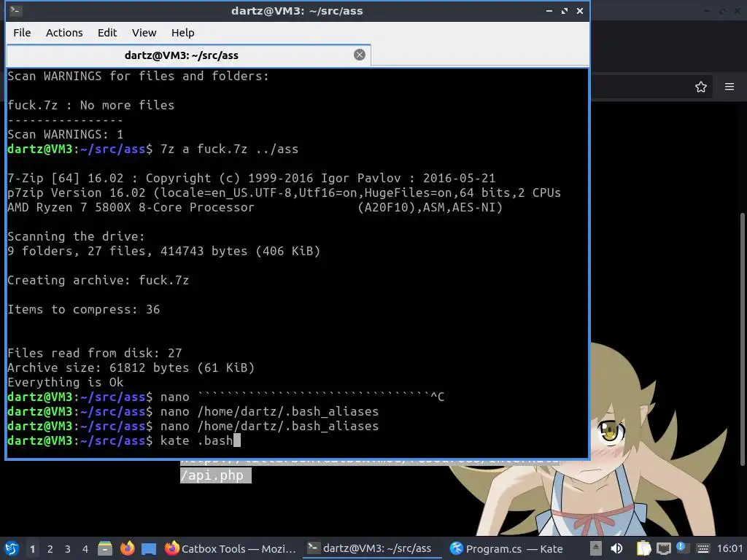747x560 pixels.
Task: Click the 16:01 clock on the taskbar
Action: [x=729, y=548]
